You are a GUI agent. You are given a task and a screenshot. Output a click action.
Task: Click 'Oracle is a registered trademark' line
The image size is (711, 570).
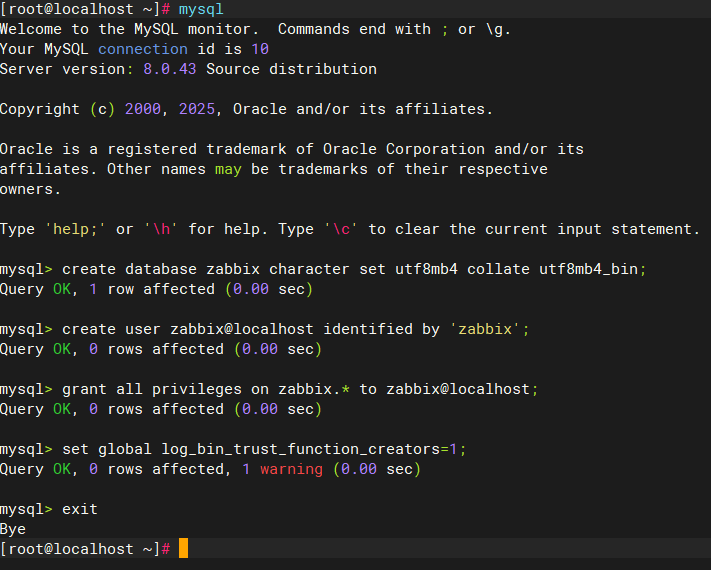(x=292, y=149)
